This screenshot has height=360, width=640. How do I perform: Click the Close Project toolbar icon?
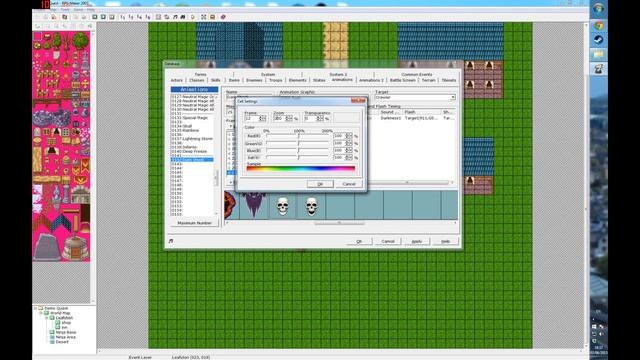(53, 17)
